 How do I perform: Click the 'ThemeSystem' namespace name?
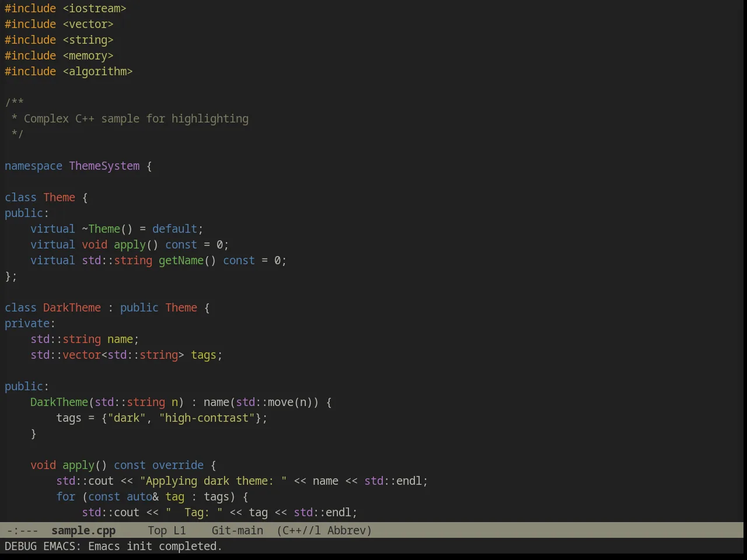point(104,166)
